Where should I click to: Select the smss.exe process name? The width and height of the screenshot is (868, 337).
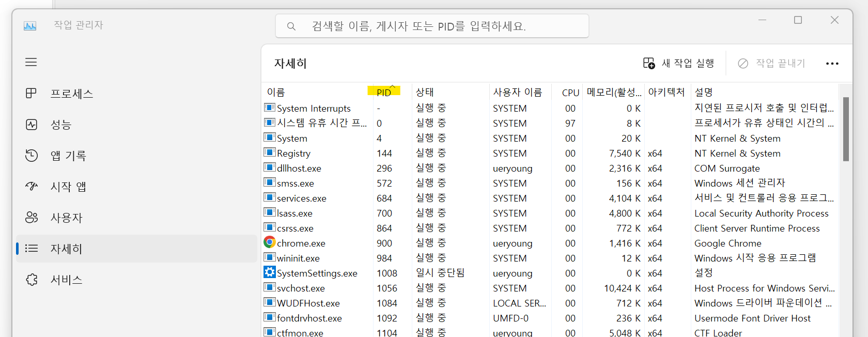pyautogui.click(x=295, y=183)
